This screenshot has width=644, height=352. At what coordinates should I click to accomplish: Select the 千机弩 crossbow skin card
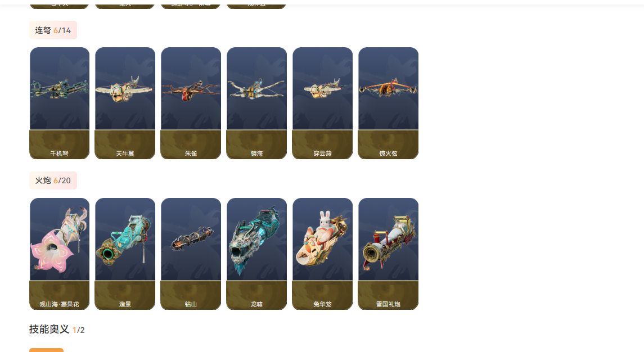60,103
